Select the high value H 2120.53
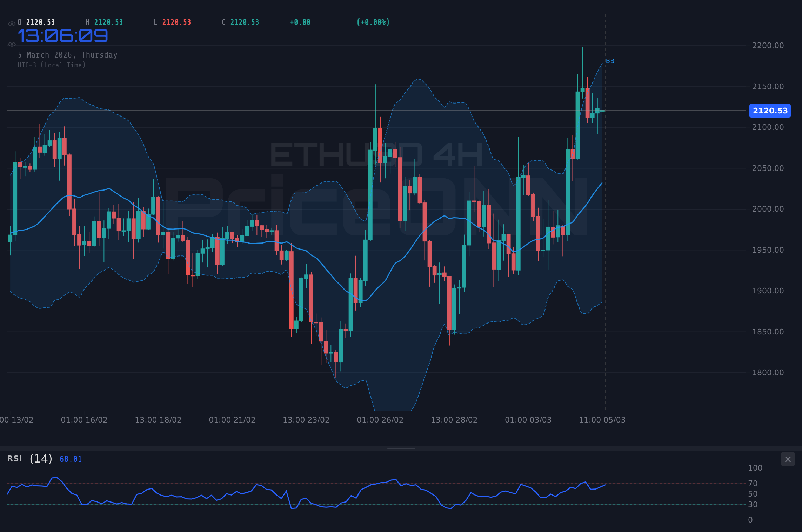The height and width of the screenshot is (532, 802). (105, 22)
